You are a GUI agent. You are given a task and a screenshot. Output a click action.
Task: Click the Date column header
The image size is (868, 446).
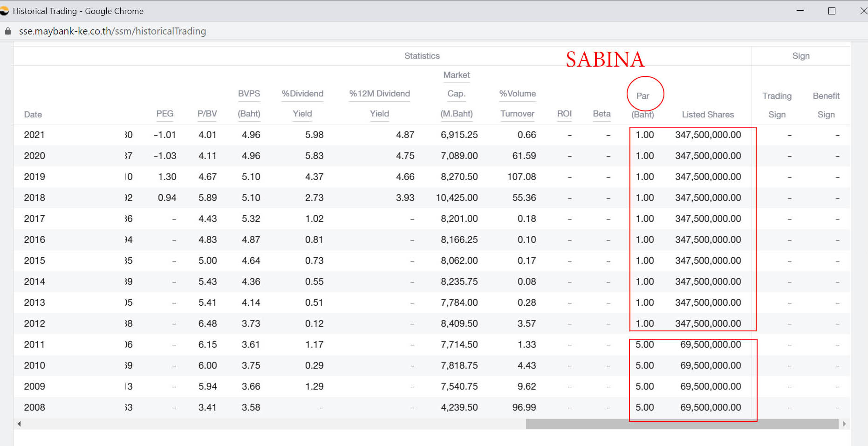33,115
